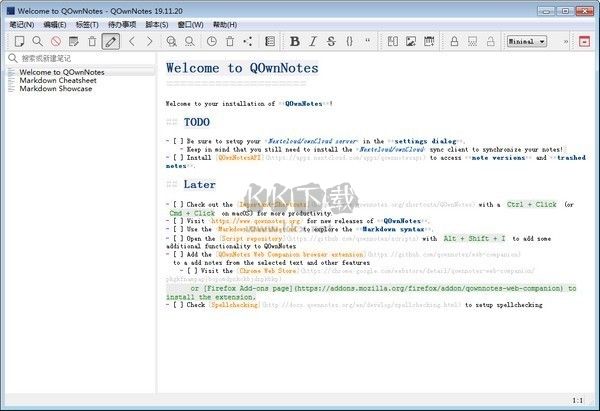Click the Script repository link
The image size is (600, 411).
click(x=252, y=238)
